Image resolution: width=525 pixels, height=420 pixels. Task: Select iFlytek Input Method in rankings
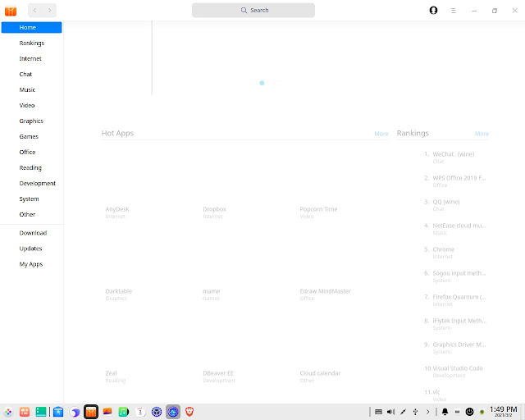pyautogui.click(x=454, y=323)
